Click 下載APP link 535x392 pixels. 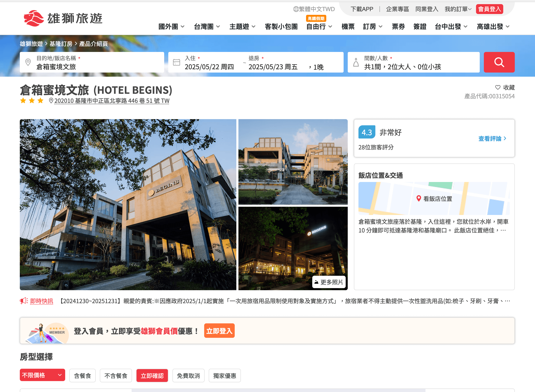362,9
